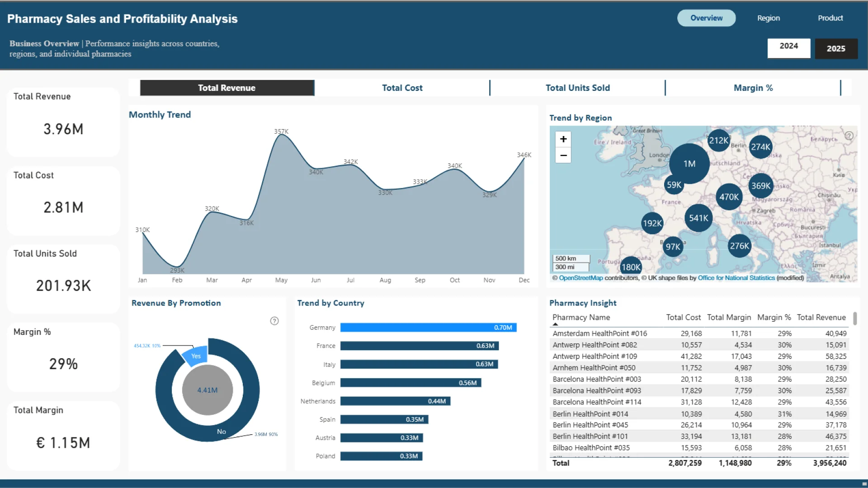Zoom out on the region map
Image resolution: width=868 pixels, height=488 pixels.
pos(563,155)
